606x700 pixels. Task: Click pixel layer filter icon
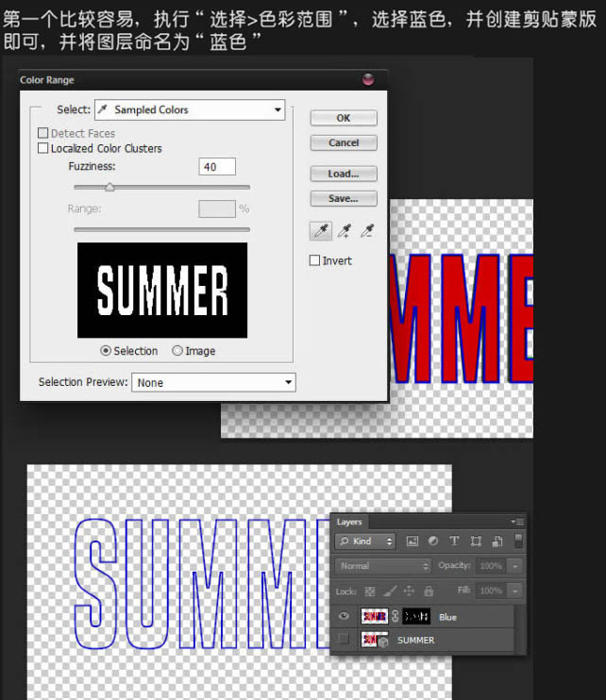point(412,542)
